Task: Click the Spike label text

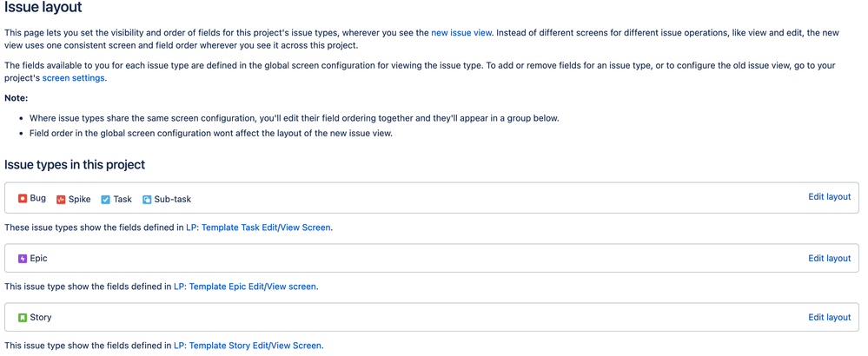Action: click(79, 200)
